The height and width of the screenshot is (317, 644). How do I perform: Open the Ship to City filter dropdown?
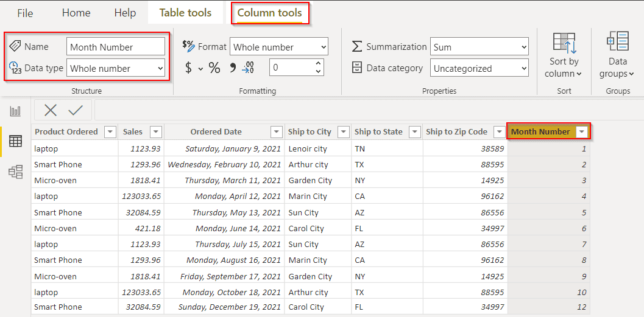tap(344, 131)
